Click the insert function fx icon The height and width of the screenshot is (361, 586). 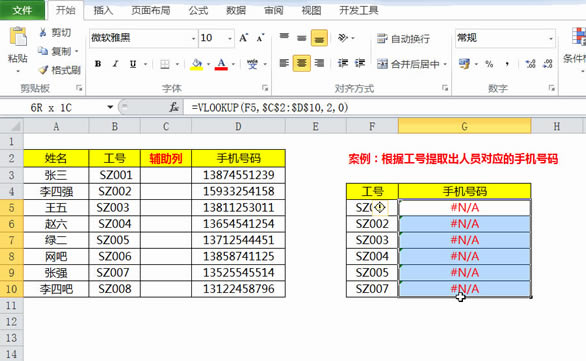coord(174,108)
